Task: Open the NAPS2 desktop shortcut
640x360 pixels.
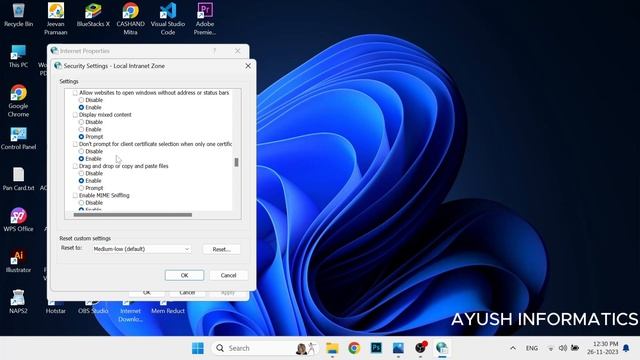Action: tap(18, 302)
